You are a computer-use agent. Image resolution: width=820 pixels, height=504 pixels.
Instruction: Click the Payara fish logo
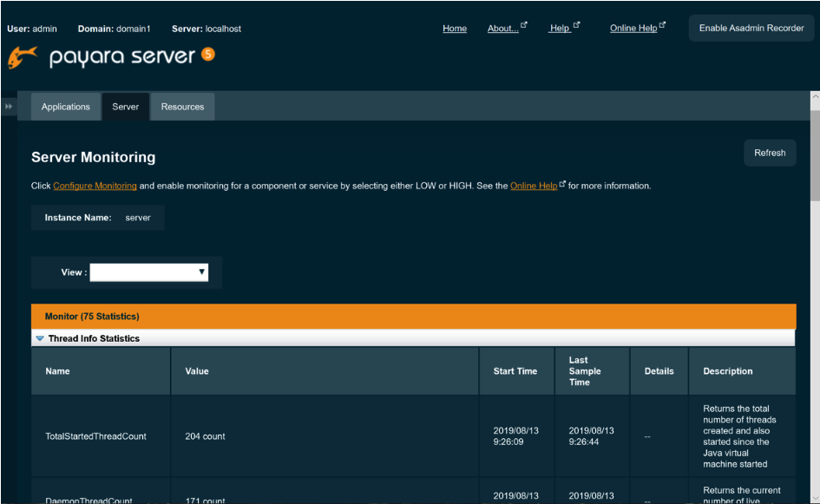[23, 57]
